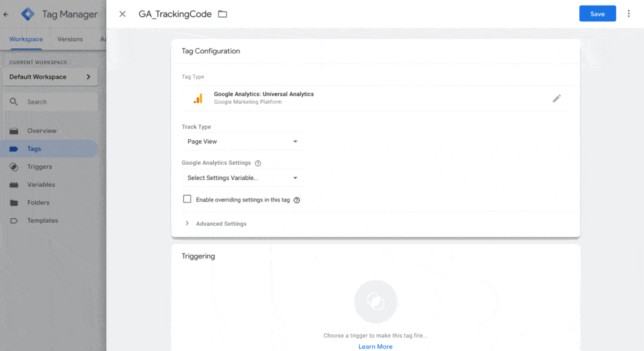The height and width of the screenshot is (351, 644).
Task: Click the Google Analytics bar chart icon
Action: click(x=198, y=98)
